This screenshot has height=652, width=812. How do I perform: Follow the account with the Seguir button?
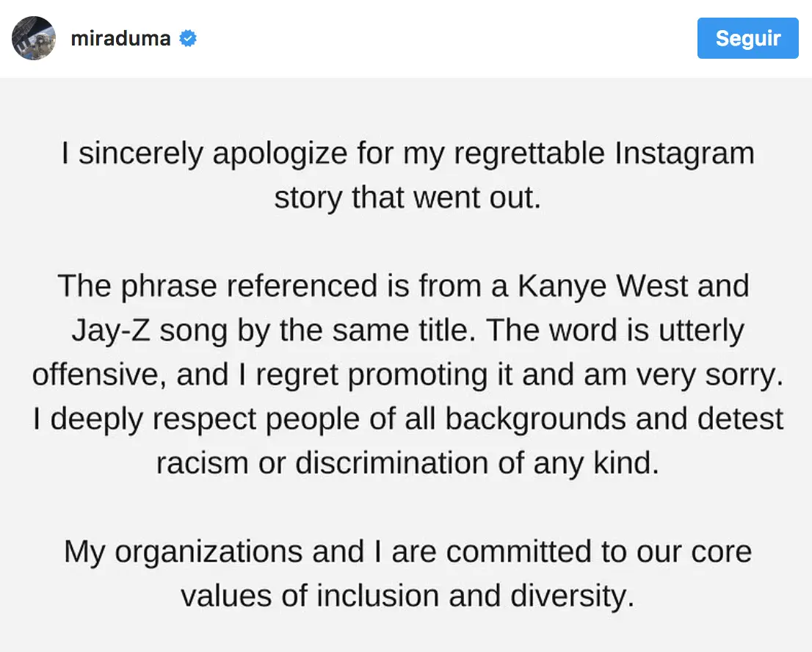(x=748, y=38)
